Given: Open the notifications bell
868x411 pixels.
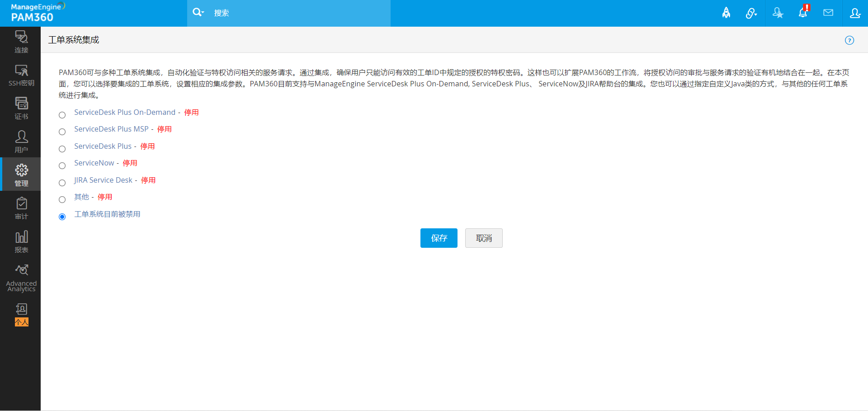Looking at the screenshot, I should tap(803, 12).
